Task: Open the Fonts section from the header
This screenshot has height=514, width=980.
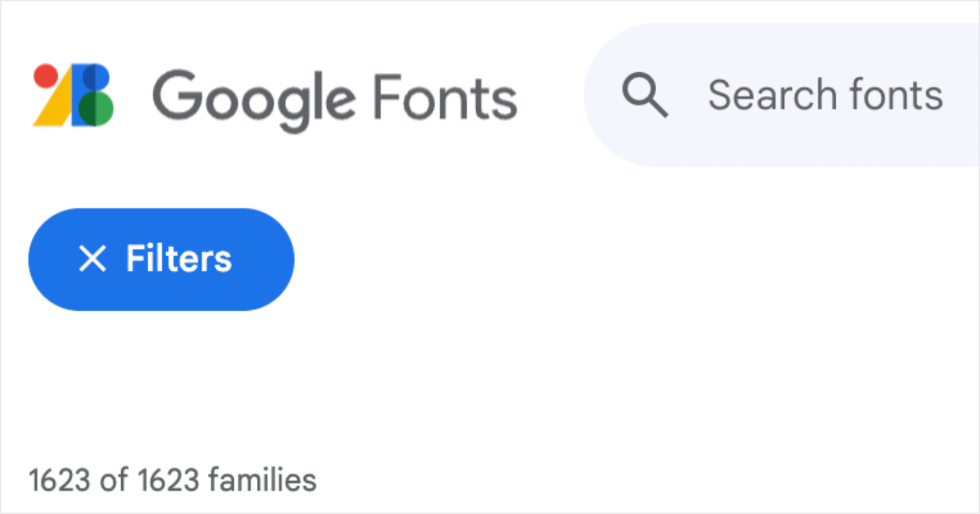Action: coord(442,97)
